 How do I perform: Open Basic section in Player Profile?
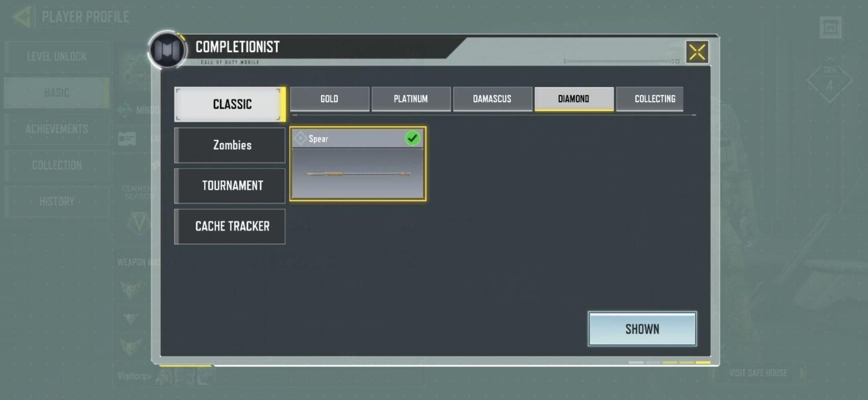57,92
